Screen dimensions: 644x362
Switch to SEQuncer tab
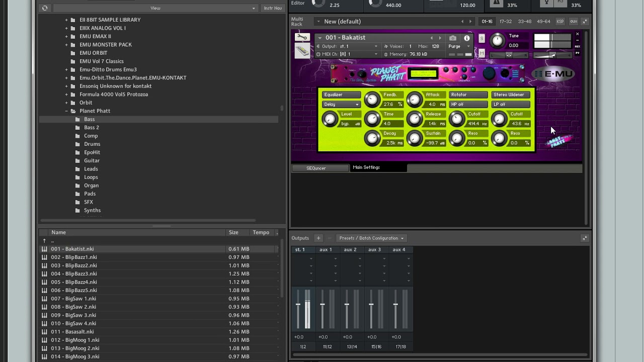(319, 168)
